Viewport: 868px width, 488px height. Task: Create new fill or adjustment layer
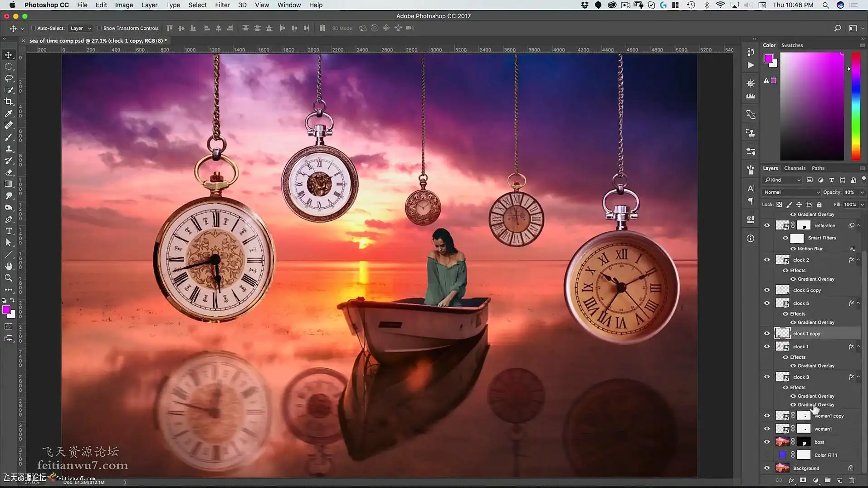[815, 480]
